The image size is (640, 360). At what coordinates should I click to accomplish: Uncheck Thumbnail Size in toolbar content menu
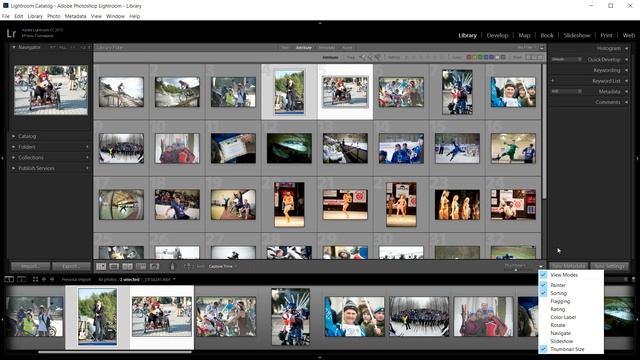[567, 349]
